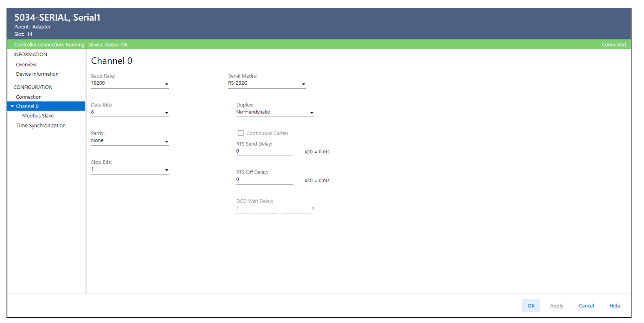Expand the Duplex dropdown
This screenshot has width=644, height=323.
coord(275,112)
